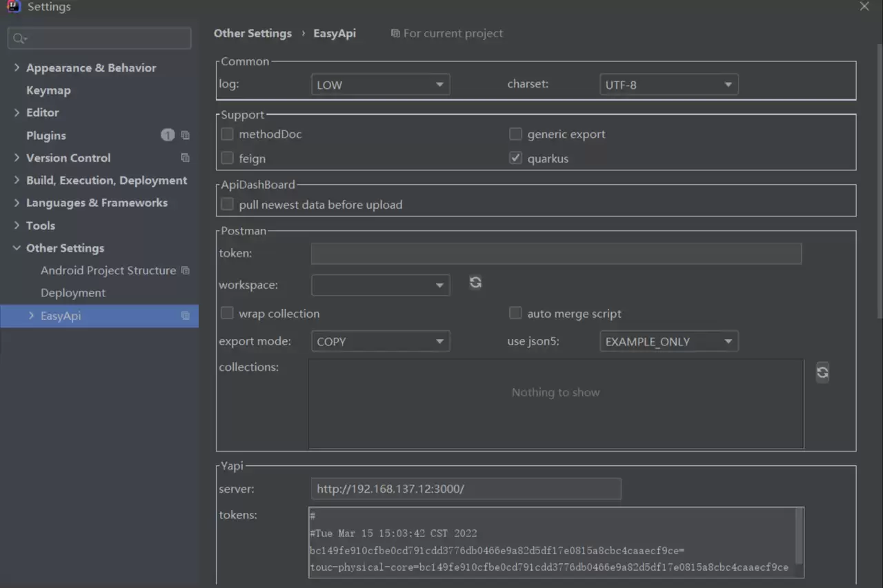Click the EasyApi row project-level icon
The image size is (883, 588).
[185, 316]
